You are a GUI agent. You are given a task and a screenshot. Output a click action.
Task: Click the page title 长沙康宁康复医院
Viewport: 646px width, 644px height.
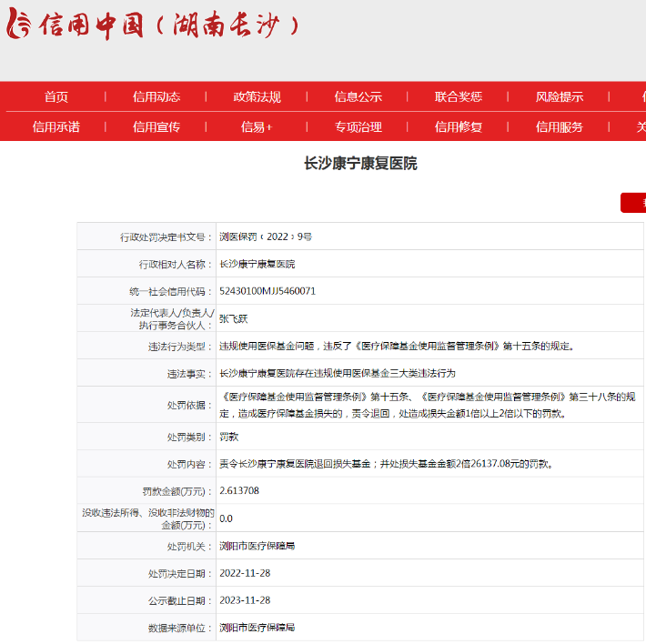tap(360, 164)
